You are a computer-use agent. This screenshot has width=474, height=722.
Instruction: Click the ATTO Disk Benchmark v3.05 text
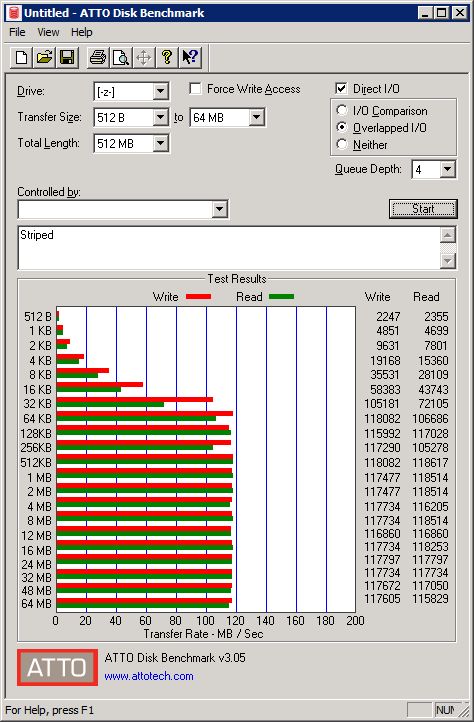click(175, 658)
